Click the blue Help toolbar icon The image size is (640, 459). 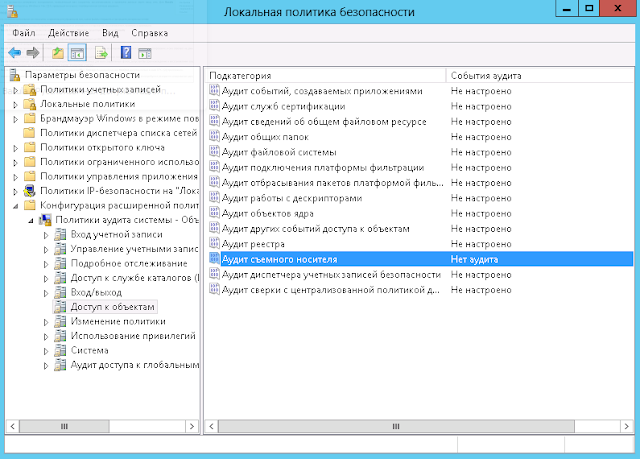126,52
